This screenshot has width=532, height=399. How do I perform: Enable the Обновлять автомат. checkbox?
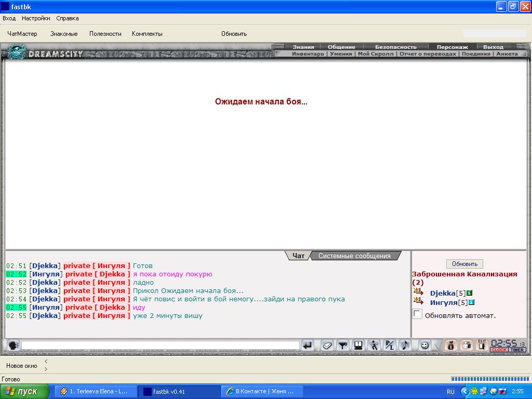(x=417, y=314)
